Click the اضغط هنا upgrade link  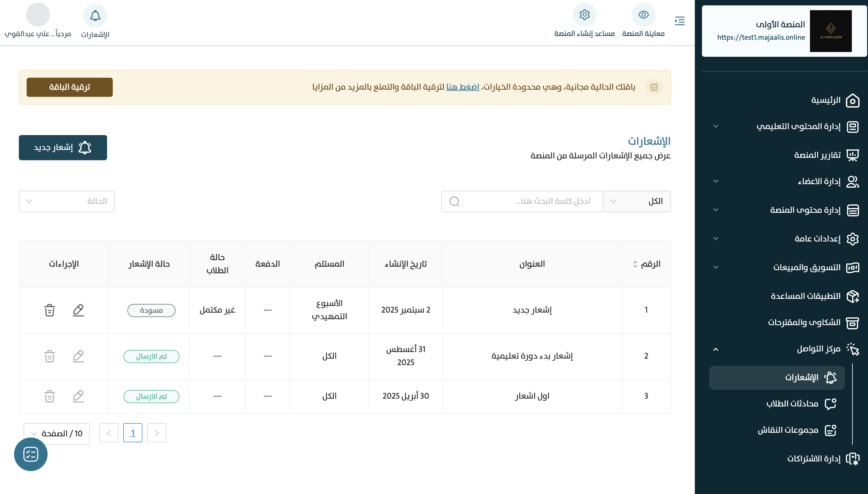pyautogui.click(x=462, y=87)
